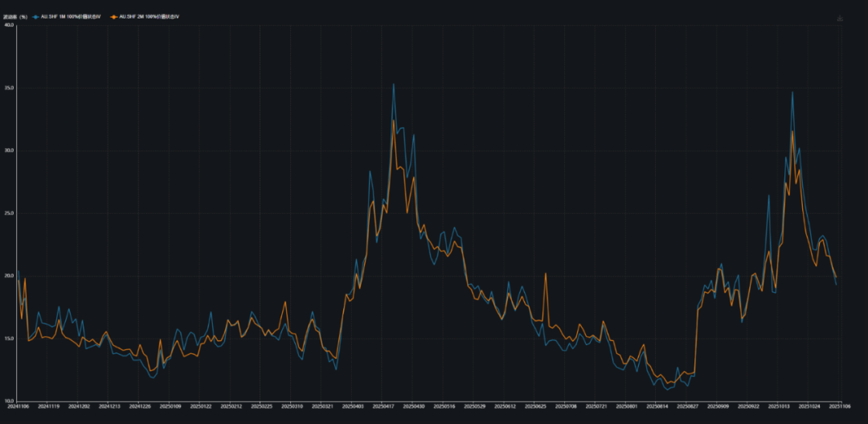Click the blue AU.SHF 1M legend marker
This screenshot has height=424, width=868.
click(x=35, y=16)
